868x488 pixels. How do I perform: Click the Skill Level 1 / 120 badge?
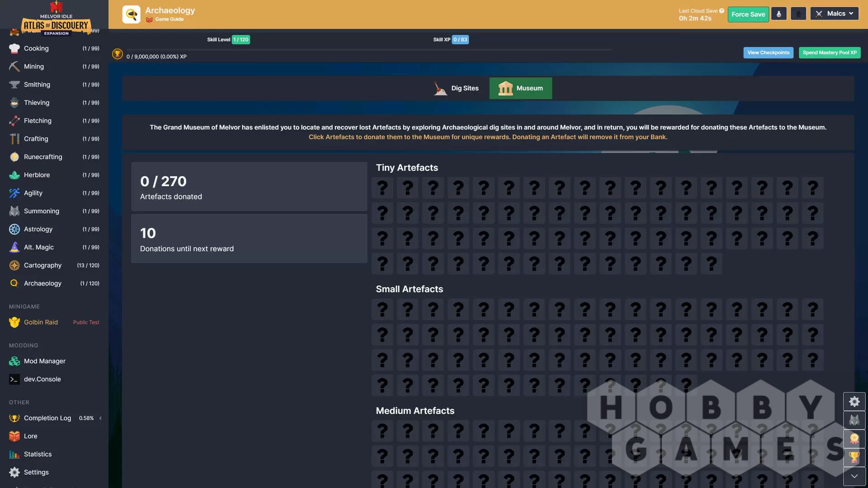point(241,40)
